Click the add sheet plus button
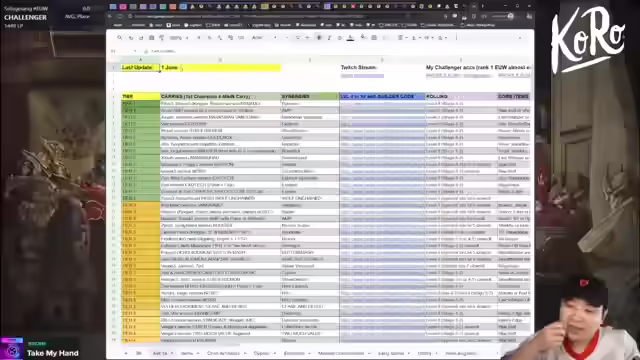640x360 pixels. tap(126, 353)
